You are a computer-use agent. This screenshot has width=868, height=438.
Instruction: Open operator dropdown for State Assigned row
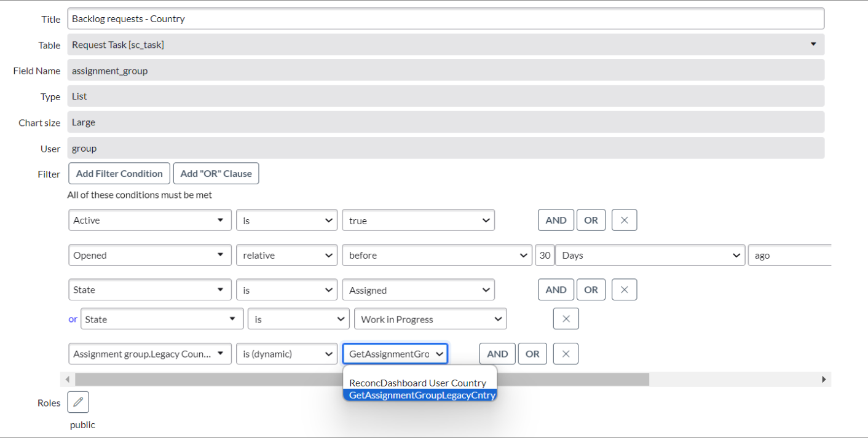coord(287,289)
